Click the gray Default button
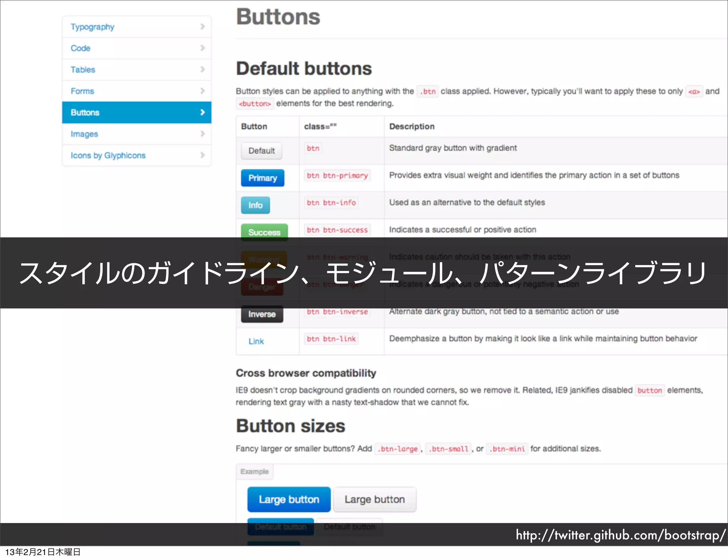This screenshot has height=560, width=728. coord(262,151)
